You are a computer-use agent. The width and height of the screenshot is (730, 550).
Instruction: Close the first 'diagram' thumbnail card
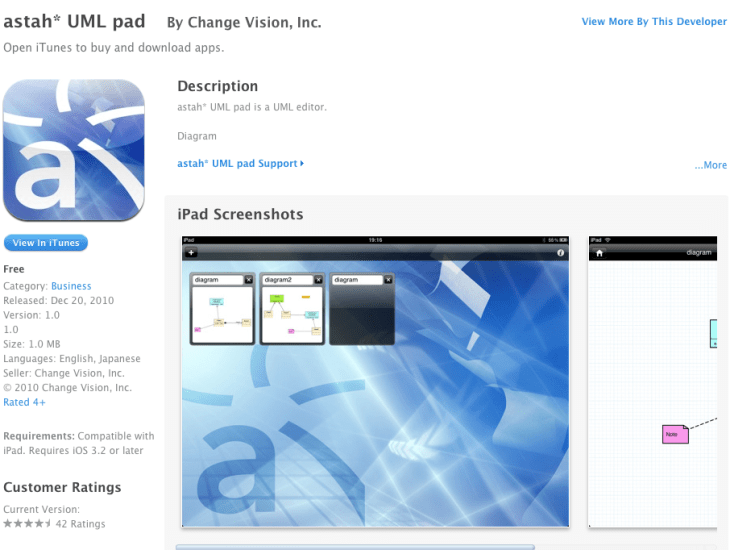click(x=247, y=280)
